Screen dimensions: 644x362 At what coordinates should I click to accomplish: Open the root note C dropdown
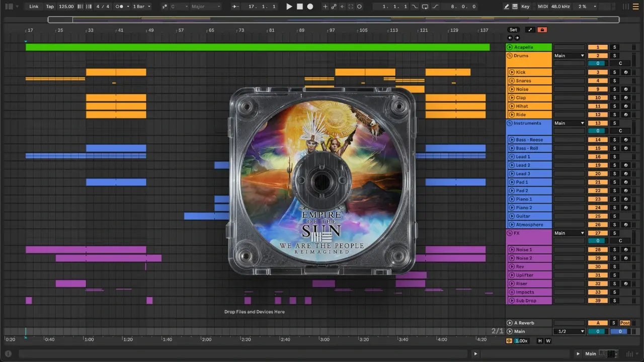(x=180, y=7)
